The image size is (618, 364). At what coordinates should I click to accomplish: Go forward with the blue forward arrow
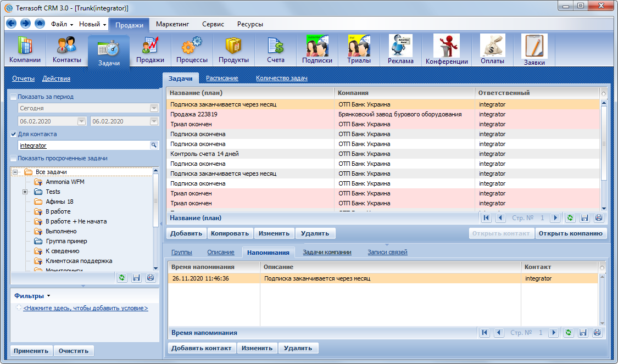[26, 24]
